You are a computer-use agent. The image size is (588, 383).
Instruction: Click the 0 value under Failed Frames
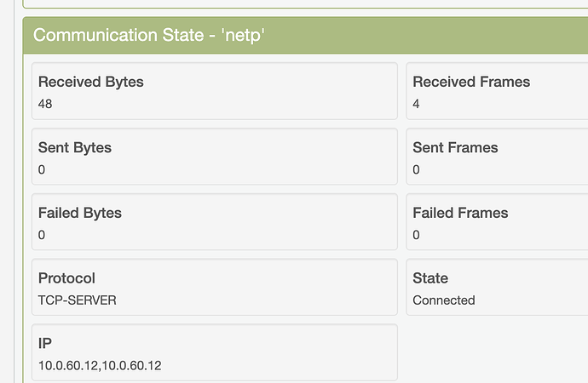(416, 235)
